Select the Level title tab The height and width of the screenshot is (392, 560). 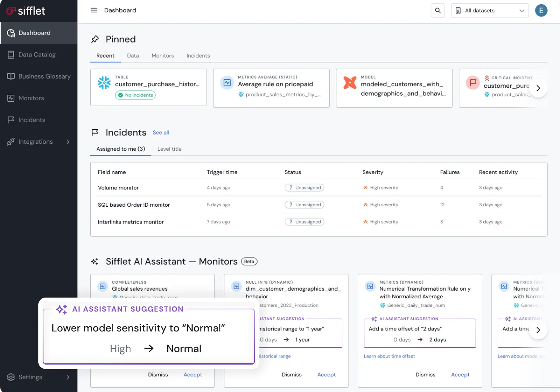pyautogui.click(x=169, y=149)
